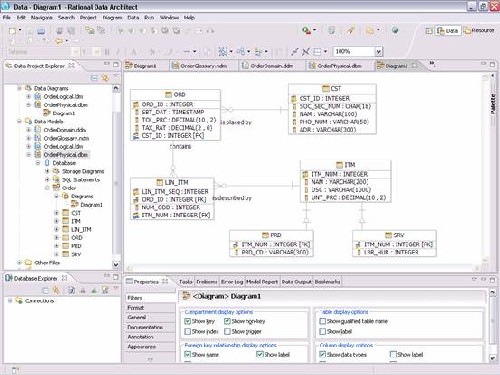Expand the LIN_ITM table tree node
The height and width of the screenshot is (375, 500).
(57, 229)
